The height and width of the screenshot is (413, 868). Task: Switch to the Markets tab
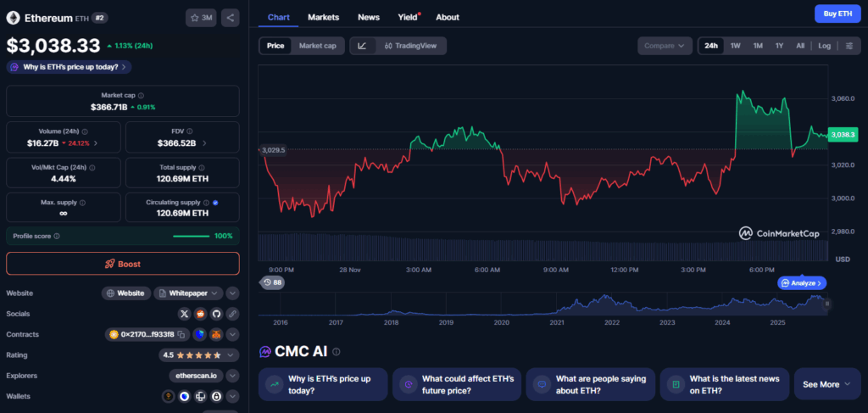(323, 17)
